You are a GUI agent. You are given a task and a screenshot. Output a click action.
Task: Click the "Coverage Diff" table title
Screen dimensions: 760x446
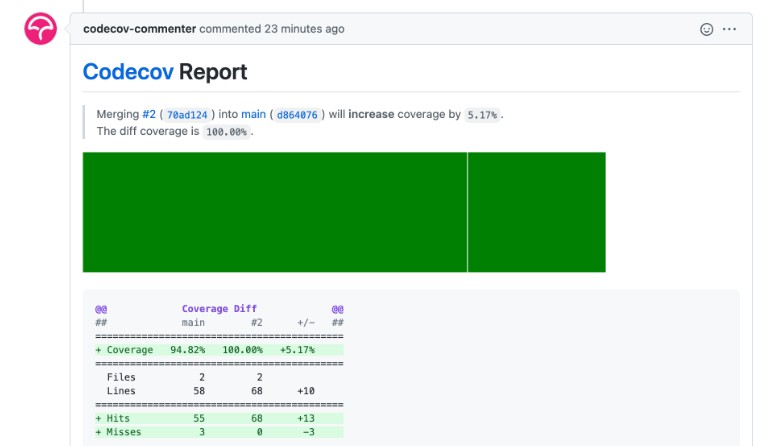point(219,309)
